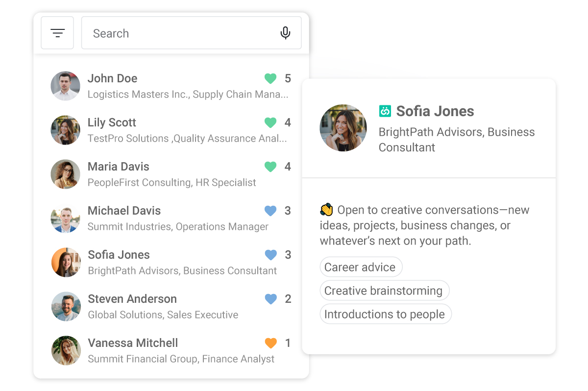Click Sofia Jones's large profile picture in card

pyautogui.click(x=343, y=127)
